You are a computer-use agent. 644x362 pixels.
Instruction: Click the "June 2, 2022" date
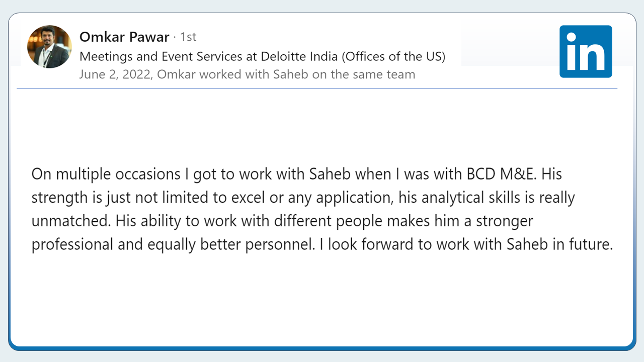tap(116, 75)
